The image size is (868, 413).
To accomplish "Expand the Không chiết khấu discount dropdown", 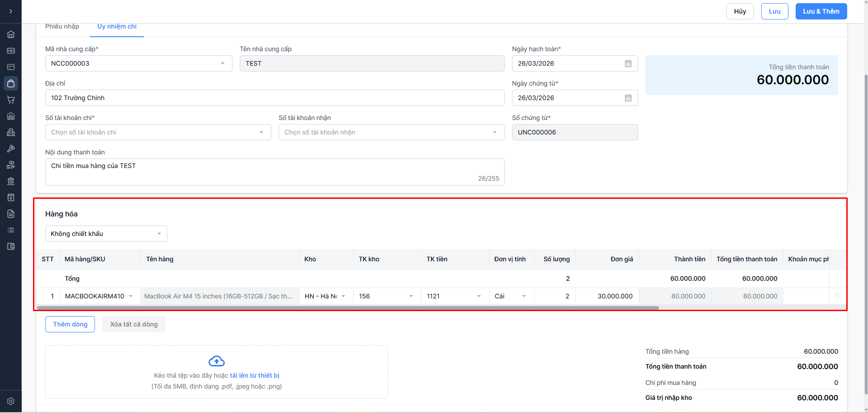I will tap(106, 234).
